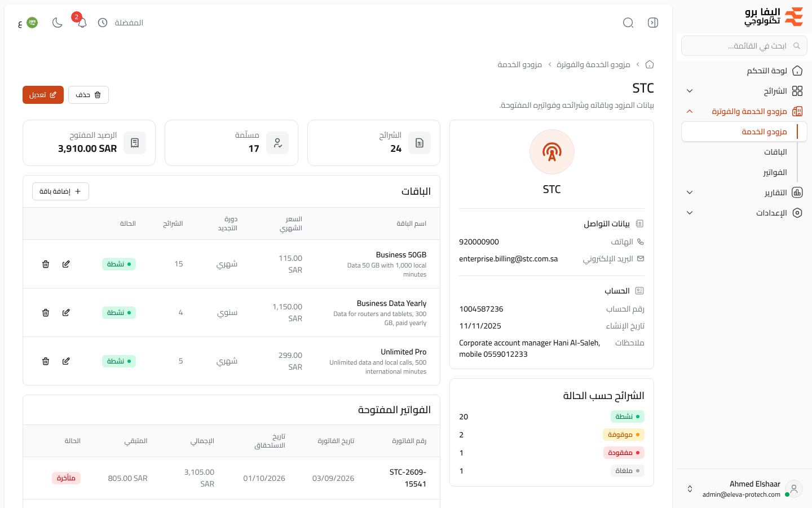The image size is (812, 508).
Task: Toggle dark mode moon icon
Action: point(57,23)
